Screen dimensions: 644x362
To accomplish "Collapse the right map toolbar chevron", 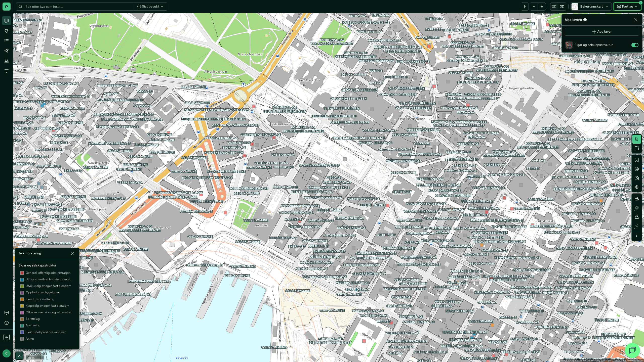I will [x=637, y=236].
